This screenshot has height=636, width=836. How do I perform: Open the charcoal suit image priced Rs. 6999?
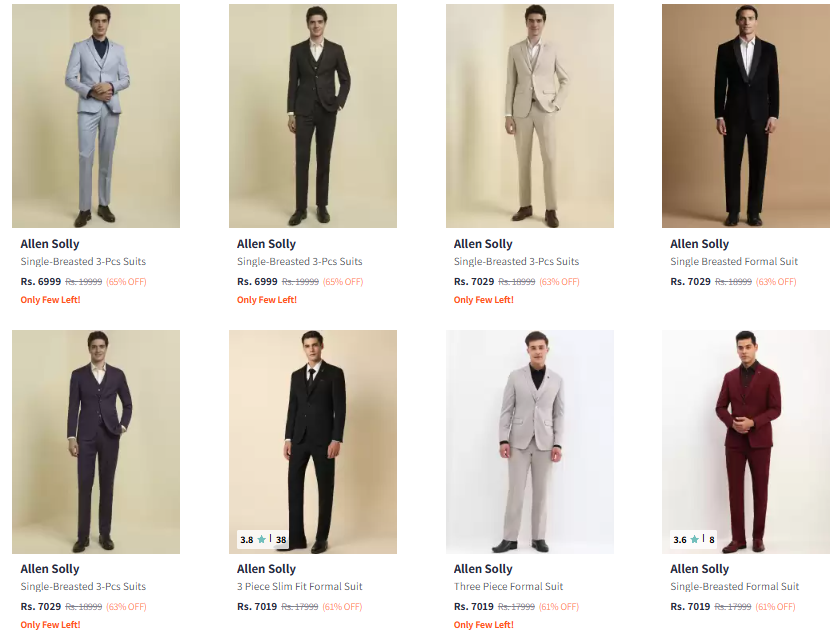313,116
